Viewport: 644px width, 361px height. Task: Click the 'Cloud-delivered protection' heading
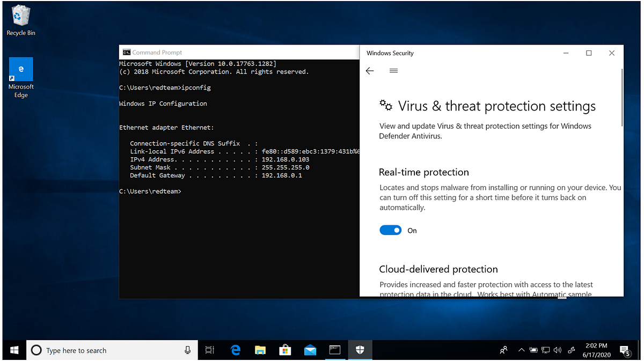(x=438, y=269)
